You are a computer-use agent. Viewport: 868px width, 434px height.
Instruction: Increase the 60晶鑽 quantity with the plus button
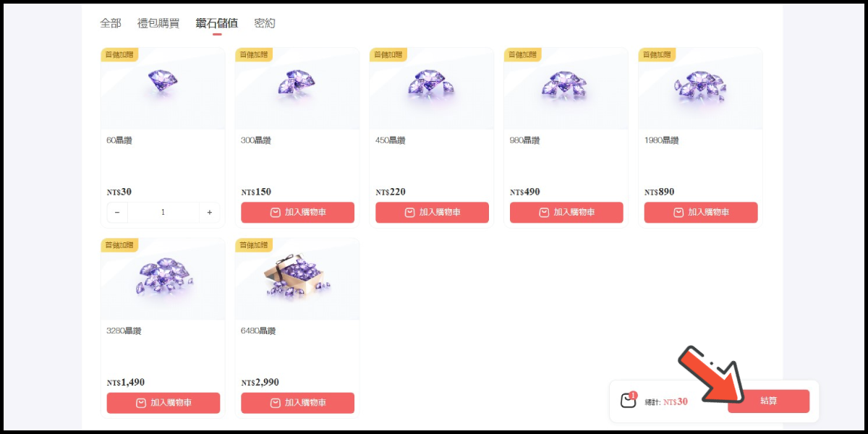tap(210, 213)
